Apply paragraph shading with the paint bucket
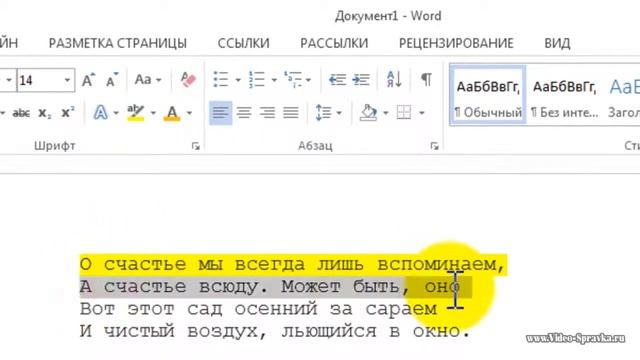Viewport: 640px width, 360px height. click(368, 113)
